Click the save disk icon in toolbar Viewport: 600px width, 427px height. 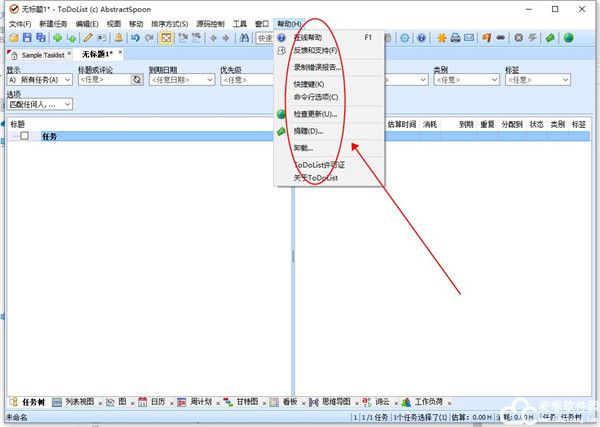click(x=28, y=38)
